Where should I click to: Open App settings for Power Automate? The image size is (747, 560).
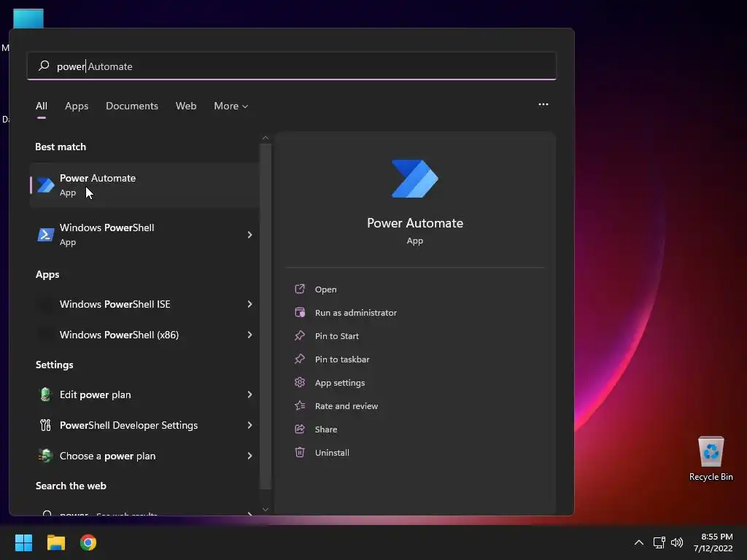tap(340, 382)
